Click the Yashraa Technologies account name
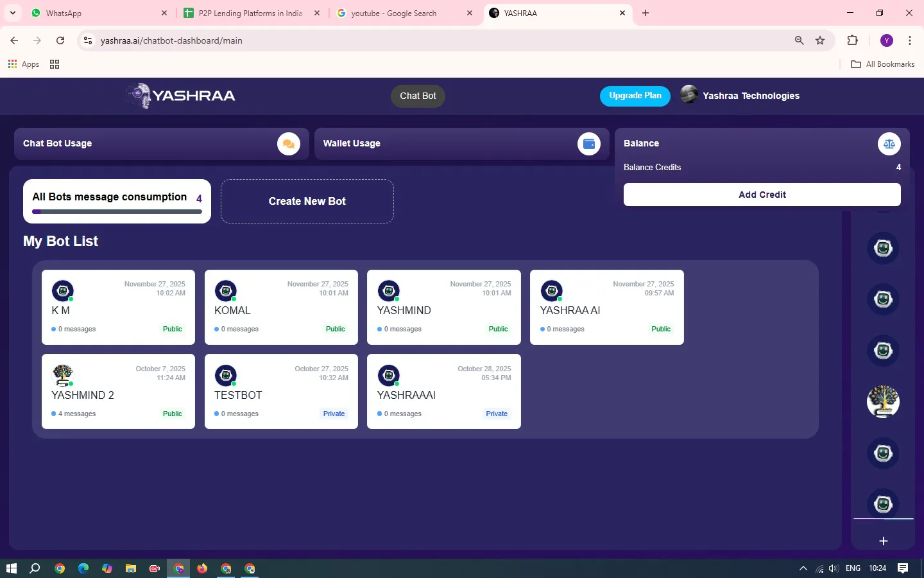Image resolution: width=924 pixels, height=578 pixels. coord(751,96)
